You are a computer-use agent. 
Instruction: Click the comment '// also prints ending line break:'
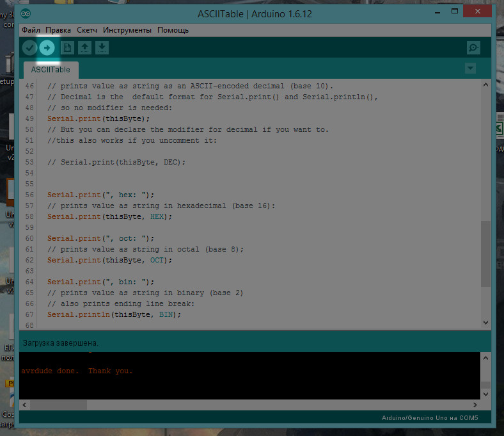[121, 303]
